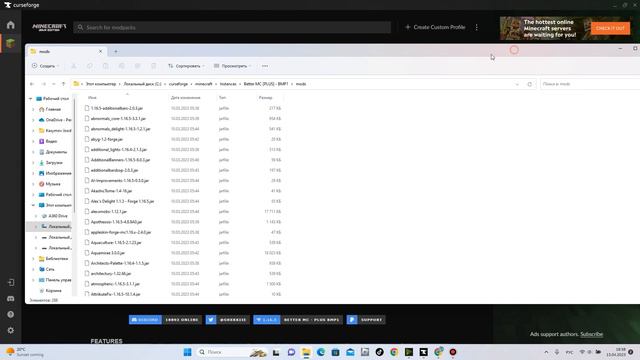Add a new Explorer tab

pyautogui.click(x=116, y=51)
